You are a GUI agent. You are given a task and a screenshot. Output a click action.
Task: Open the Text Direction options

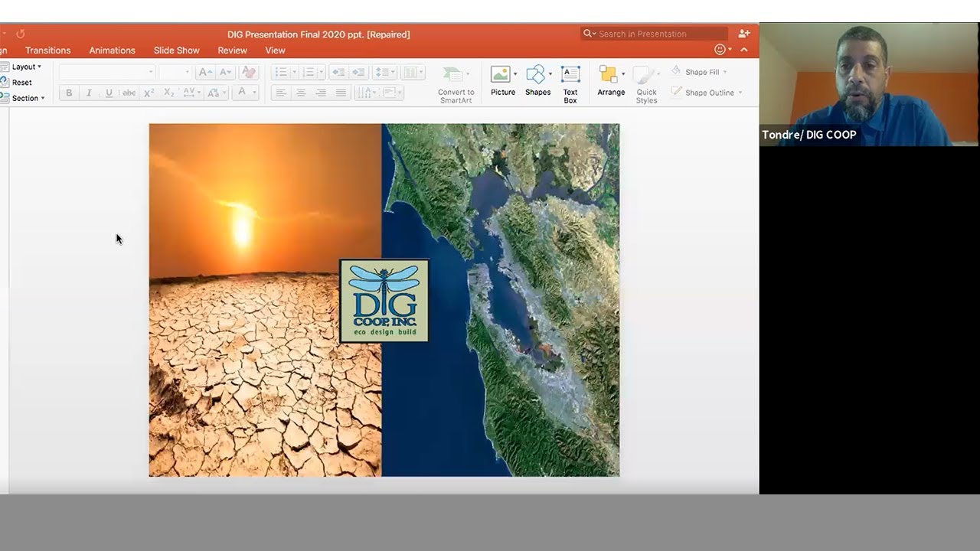(x=367, y=93)
